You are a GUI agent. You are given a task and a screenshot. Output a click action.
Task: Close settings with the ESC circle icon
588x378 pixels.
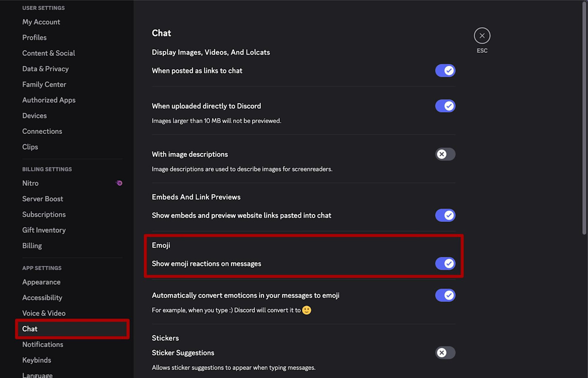point(482,36)
